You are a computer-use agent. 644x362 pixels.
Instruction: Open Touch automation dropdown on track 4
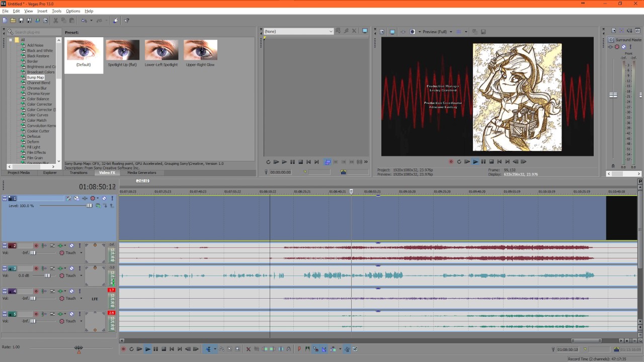(81, 298)
